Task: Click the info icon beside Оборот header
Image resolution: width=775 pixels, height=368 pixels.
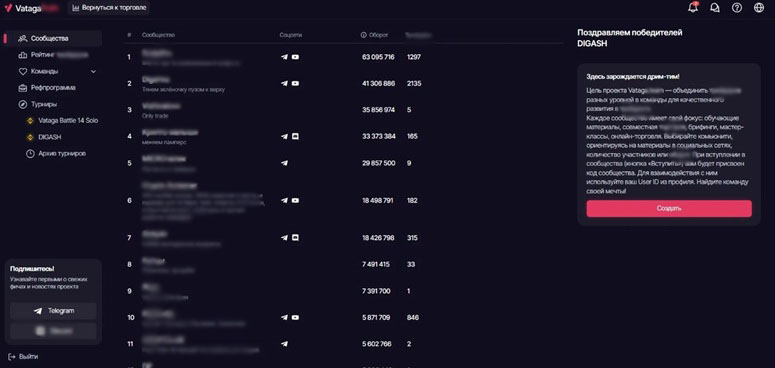Action: pyautogui.click(x=363, y=35)
